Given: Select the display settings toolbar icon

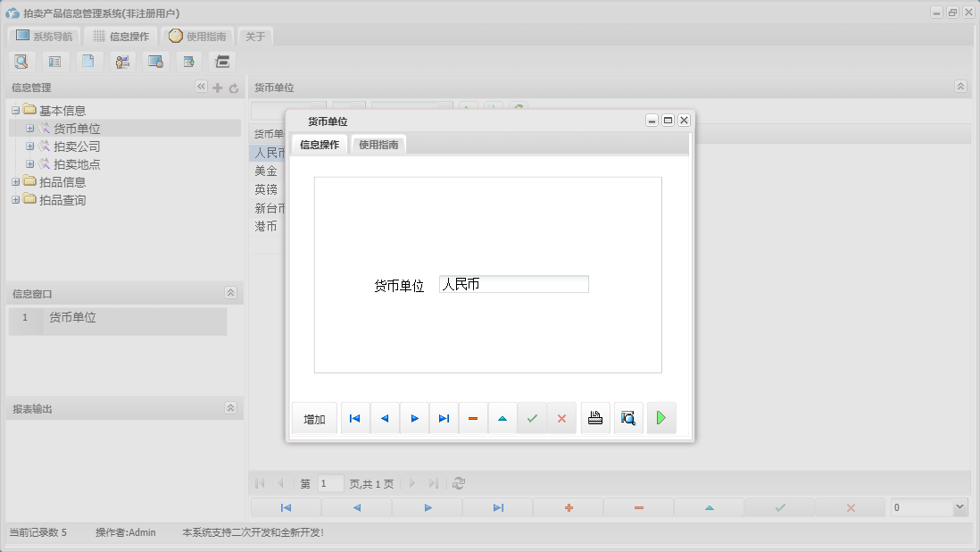Looking at the screenshot, I should pos(154,61).
